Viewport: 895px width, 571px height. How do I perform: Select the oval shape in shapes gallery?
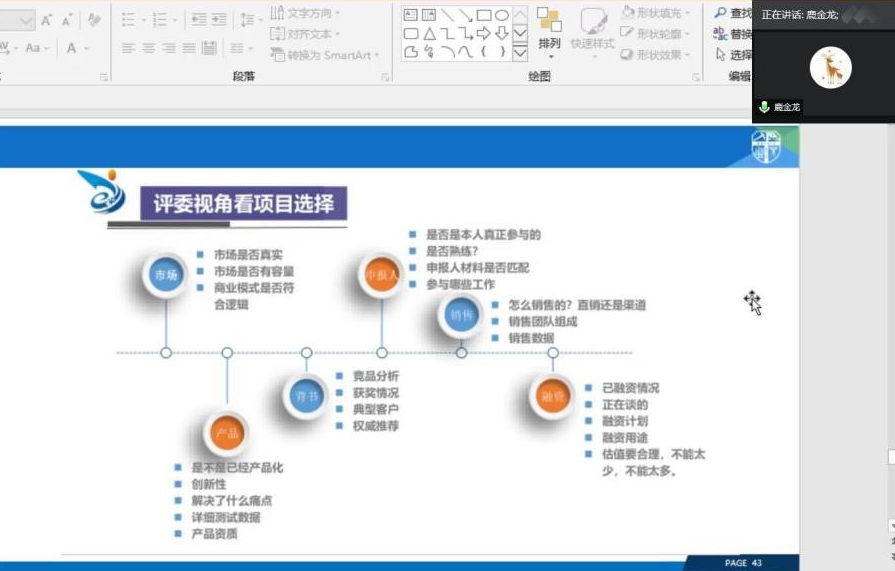pos(502,15)
